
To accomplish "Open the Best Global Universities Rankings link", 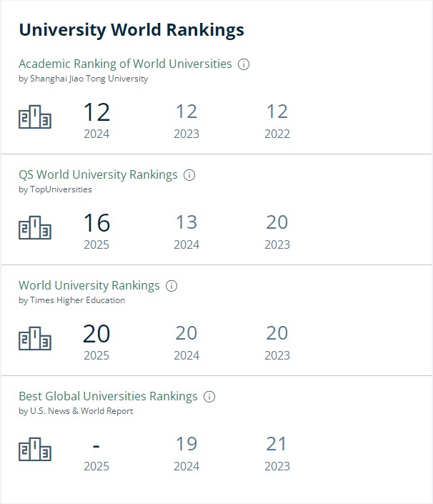I will point(108,396).
